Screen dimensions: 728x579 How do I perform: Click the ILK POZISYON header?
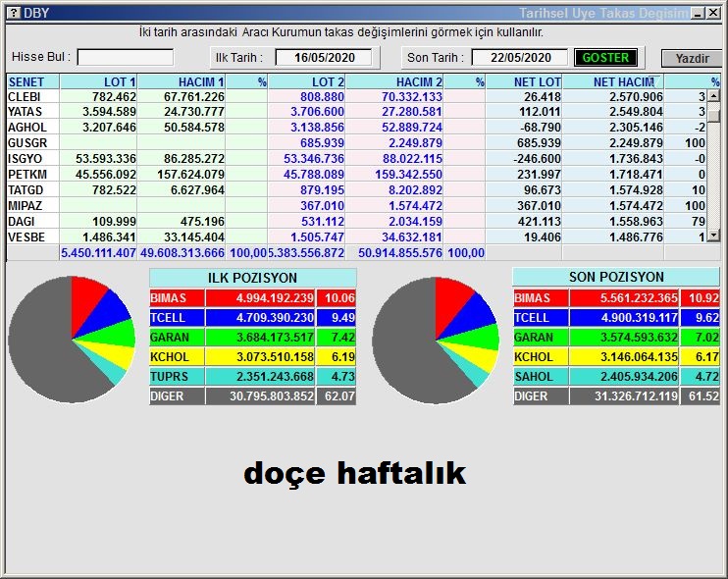252,278
